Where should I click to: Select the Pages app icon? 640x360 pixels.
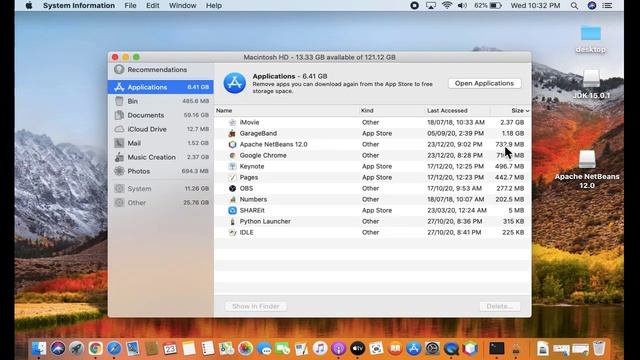[x=232, y=178]
